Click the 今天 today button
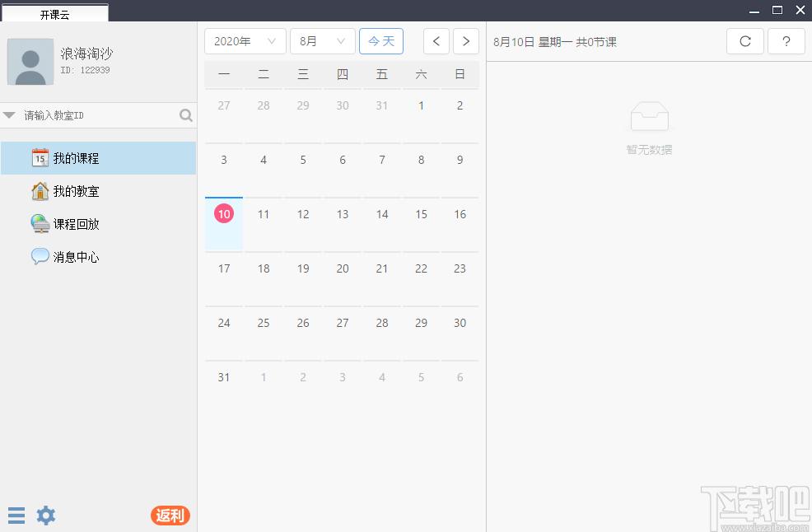This screenshot has height=532, width=812. coord(381,41)
